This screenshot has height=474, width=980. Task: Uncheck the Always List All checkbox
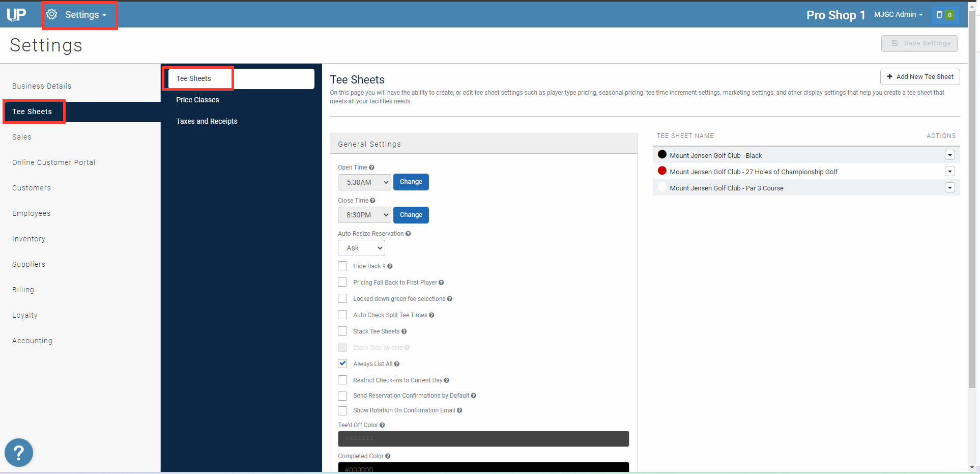(342, 364)
